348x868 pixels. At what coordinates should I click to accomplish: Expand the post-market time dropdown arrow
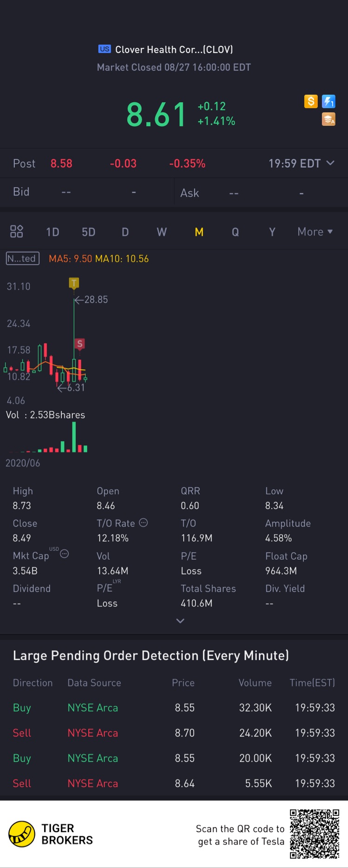(330, 163)
